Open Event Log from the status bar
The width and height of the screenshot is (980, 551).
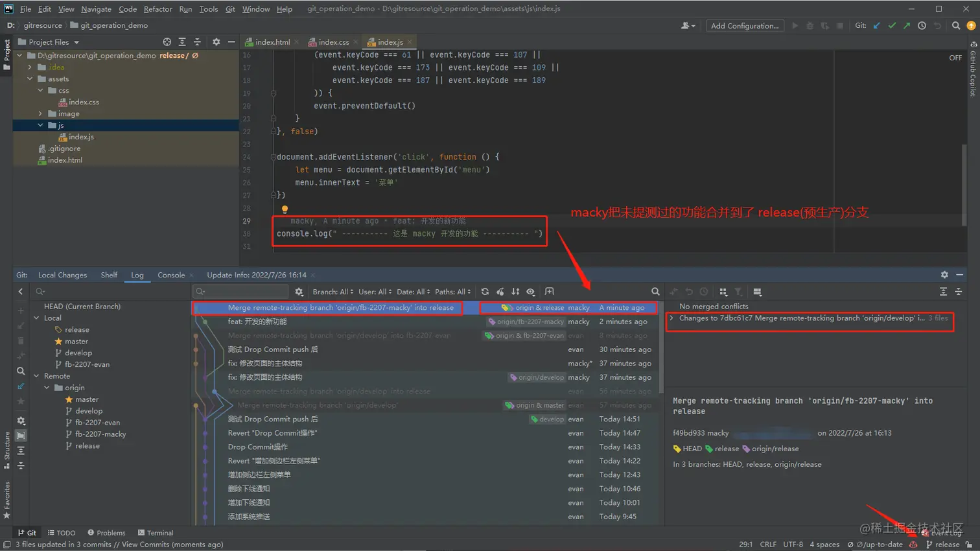point(941,533)
